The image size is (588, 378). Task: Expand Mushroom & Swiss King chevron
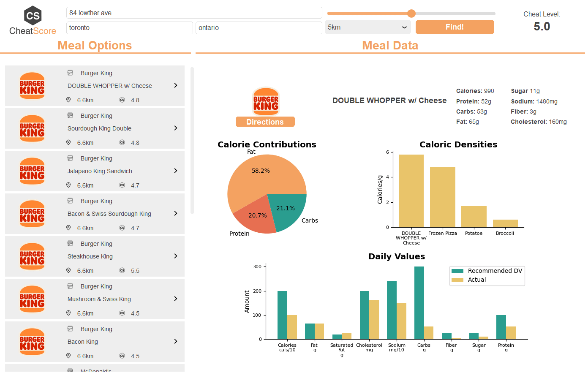coord(176,299)
